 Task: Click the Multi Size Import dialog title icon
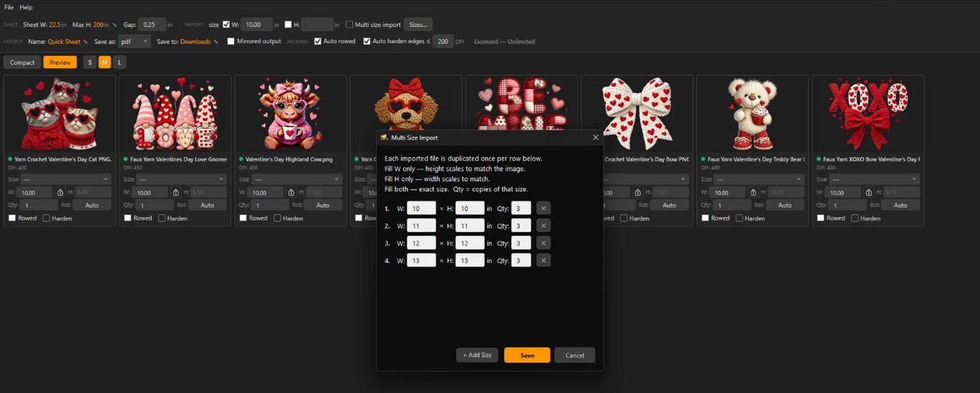[384, 137]
